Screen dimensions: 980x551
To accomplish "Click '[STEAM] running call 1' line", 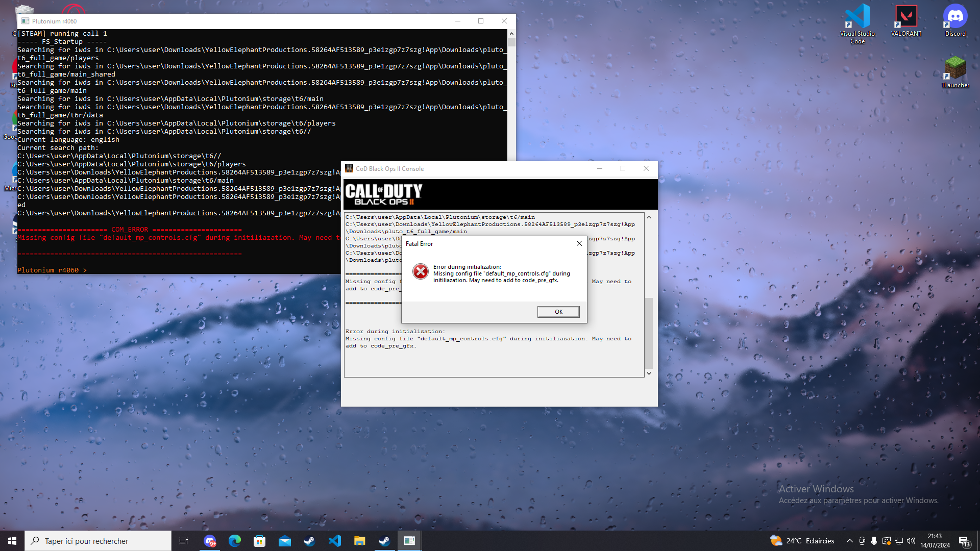I will [x=62, y=33].
